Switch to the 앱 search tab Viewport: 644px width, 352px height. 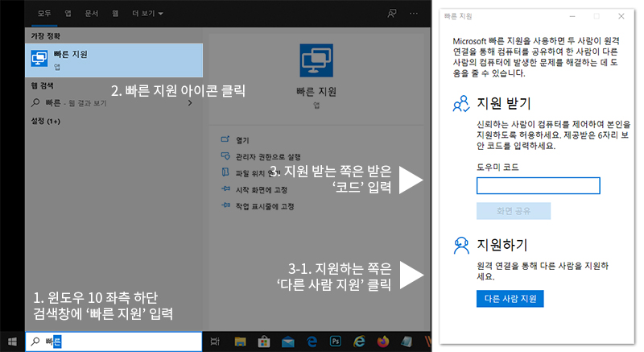coord(68,14)
